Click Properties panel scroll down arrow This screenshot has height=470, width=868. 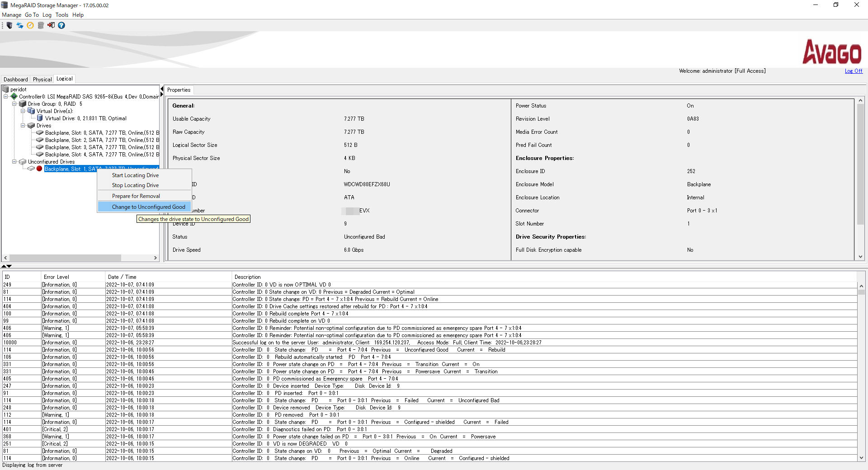861,257
